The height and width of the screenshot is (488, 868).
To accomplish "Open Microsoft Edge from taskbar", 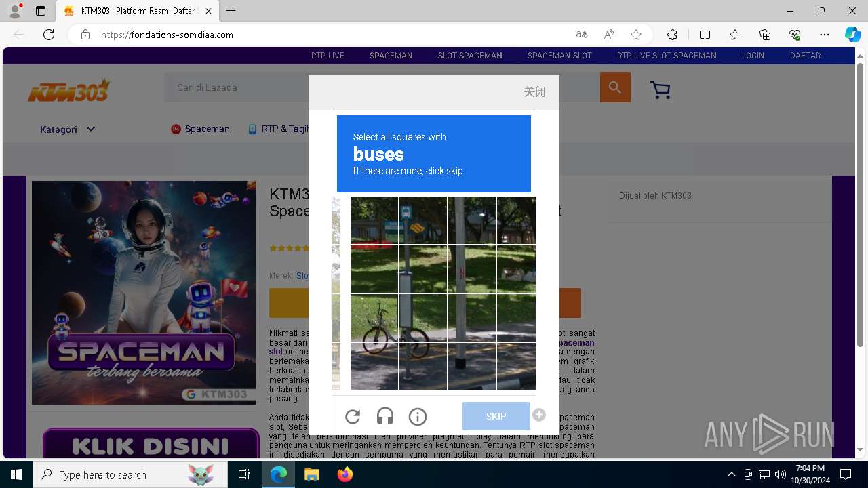I will pyautogui.click(x=279, y=474).
